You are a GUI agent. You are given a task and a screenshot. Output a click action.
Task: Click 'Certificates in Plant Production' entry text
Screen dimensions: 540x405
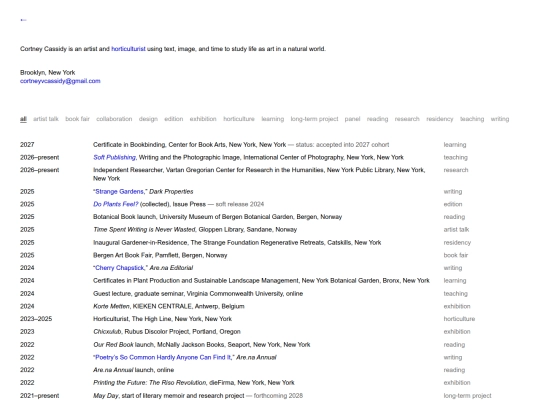pyautogui.click(x=261, y=281)
